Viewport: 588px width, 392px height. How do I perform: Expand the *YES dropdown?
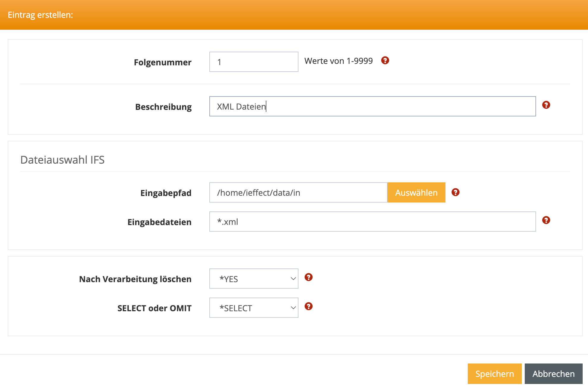click(254, 279)
